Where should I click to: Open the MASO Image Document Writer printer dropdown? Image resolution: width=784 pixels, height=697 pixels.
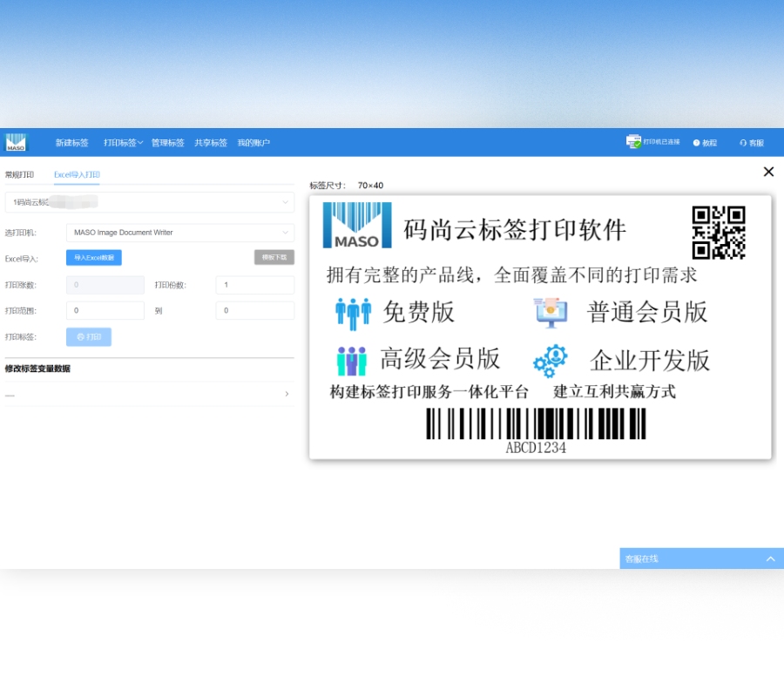pos(179,233)
